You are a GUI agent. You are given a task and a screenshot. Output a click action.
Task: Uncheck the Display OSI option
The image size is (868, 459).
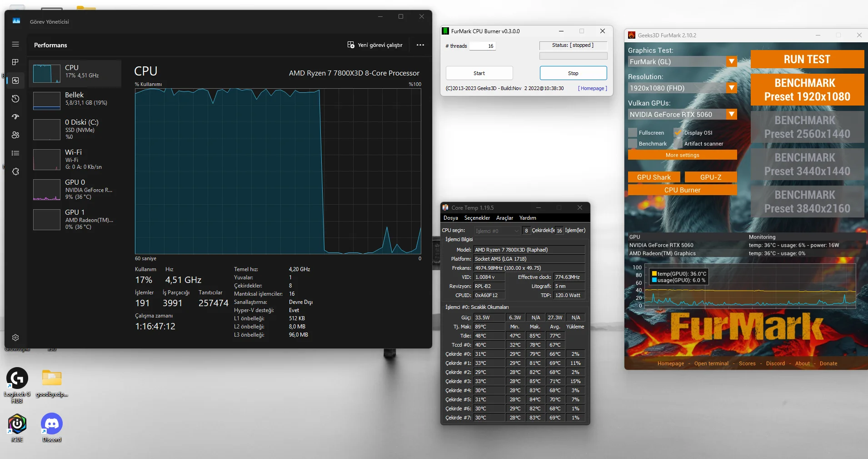click(678, 133)
